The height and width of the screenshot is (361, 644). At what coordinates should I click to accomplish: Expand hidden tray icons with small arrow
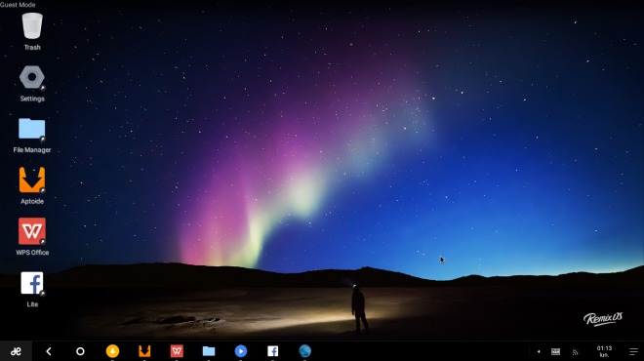pyautogui.click(x=539, y=351)
